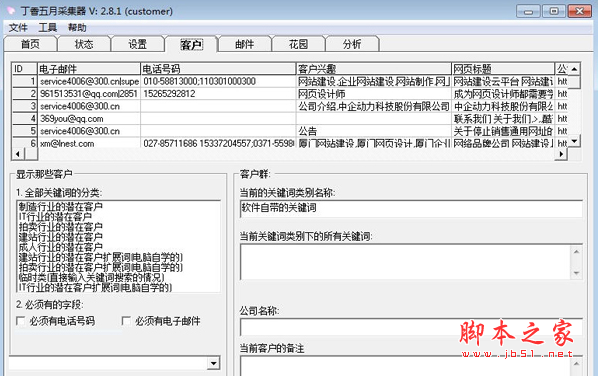Select IT行业的潜在客户 category
The height and width of the screenshot is (377, 599).
click(55, 217)
